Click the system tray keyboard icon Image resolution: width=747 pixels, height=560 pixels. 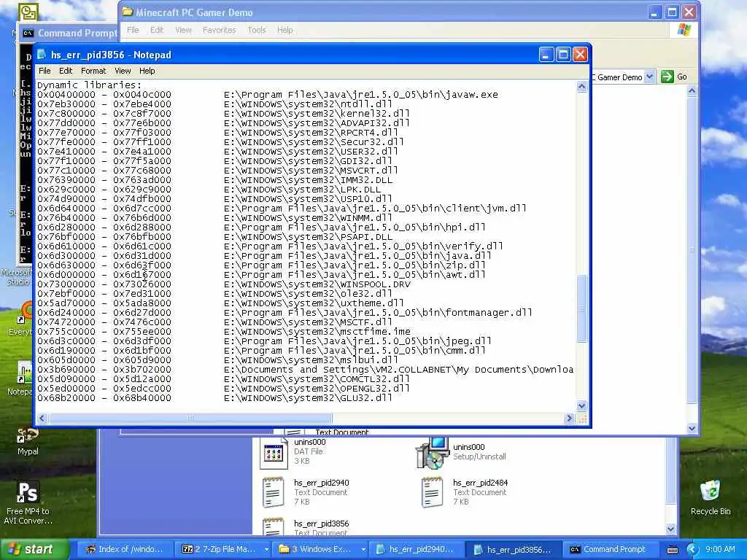(672, 550)
